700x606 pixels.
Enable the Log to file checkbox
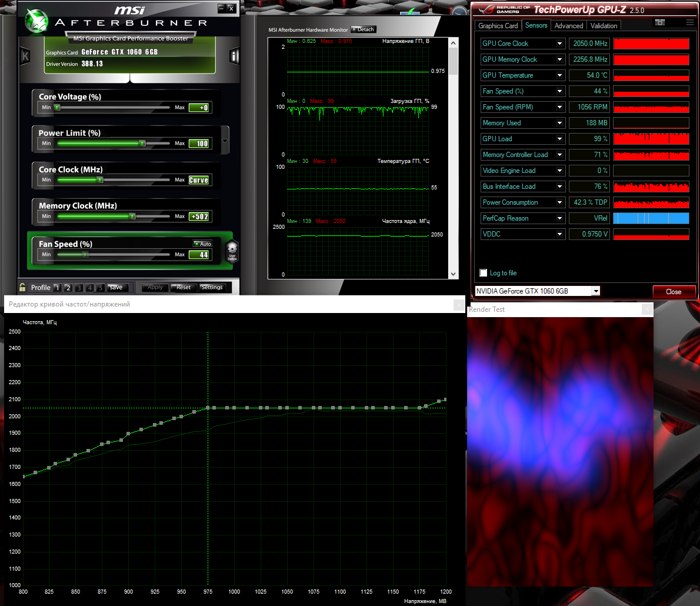click(483, 273)
